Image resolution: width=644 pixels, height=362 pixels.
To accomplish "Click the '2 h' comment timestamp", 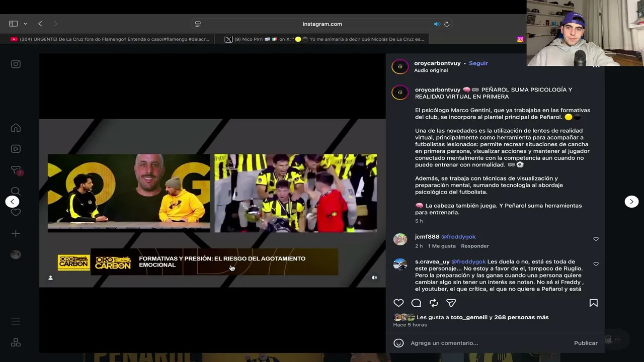I will [419, 246].
